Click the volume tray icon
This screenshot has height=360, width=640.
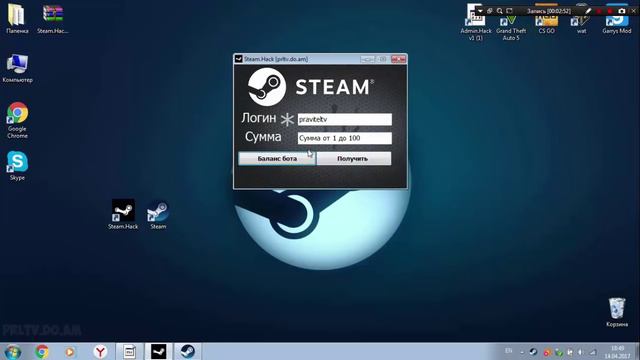coord(581,352)
